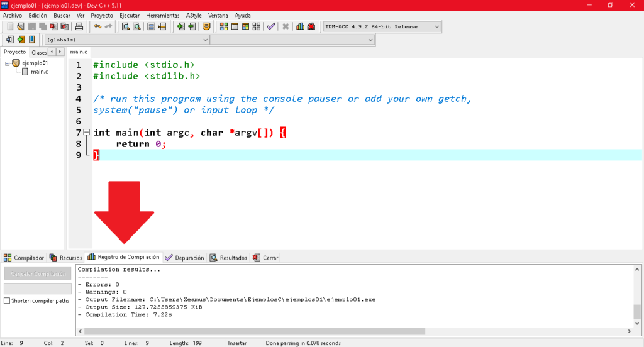Click delete profiling information icon
Viewport: 644px width, 347px height.
pos(311,26)
